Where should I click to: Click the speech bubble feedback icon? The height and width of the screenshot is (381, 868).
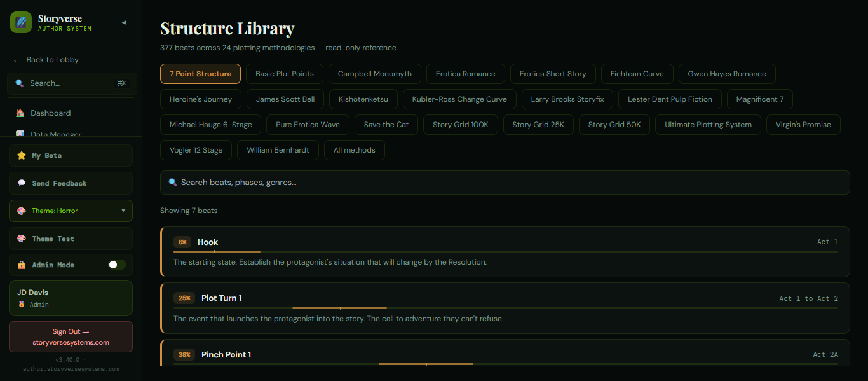tap(22, 183)
